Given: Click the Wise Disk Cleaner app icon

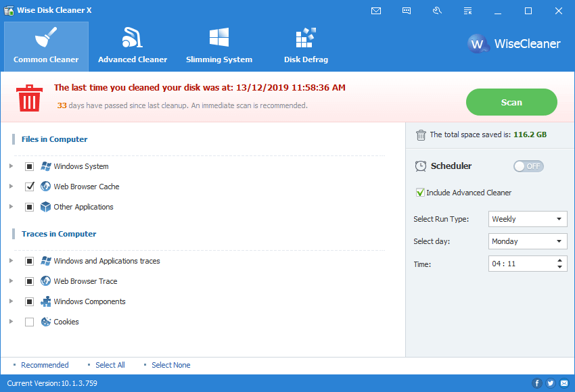Looking at the screenshot, I should click(9, 11).
